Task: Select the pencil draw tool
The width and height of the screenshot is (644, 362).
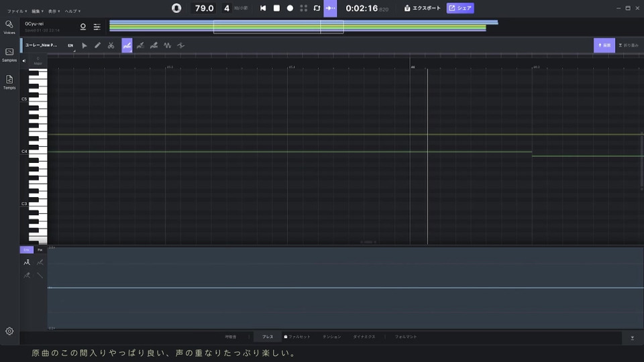Action: (x=98, y=46)
